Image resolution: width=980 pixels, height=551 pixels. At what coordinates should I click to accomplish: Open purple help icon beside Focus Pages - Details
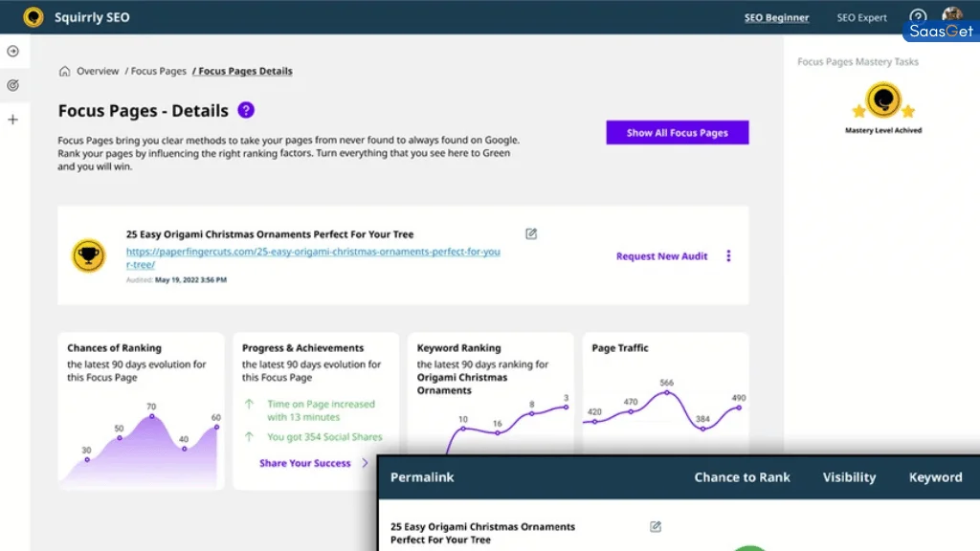(246, 111)
